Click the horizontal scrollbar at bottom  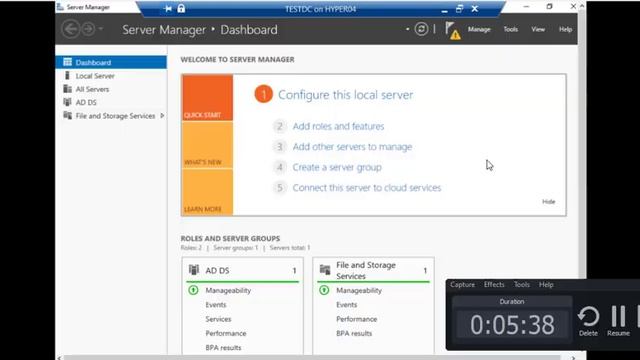point(312,358)
